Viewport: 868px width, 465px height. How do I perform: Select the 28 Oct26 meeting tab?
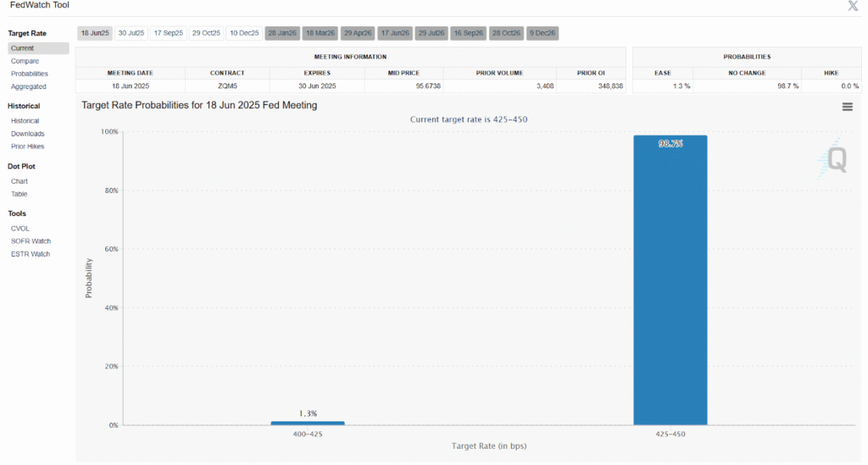click(x=506, y=33)
